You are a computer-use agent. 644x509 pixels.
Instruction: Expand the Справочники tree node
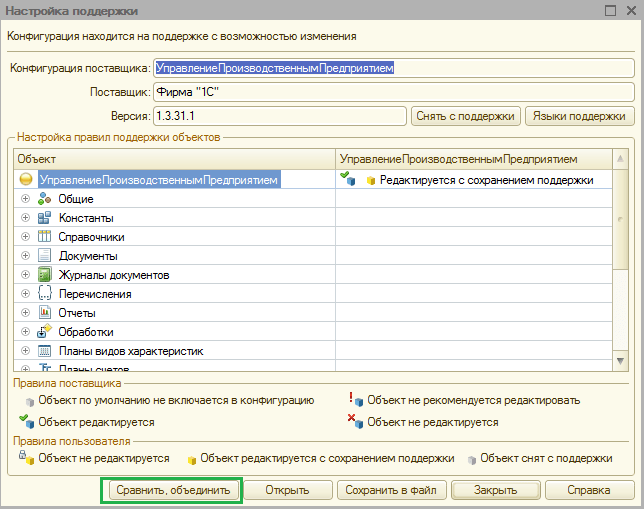[x=25, y=236]
